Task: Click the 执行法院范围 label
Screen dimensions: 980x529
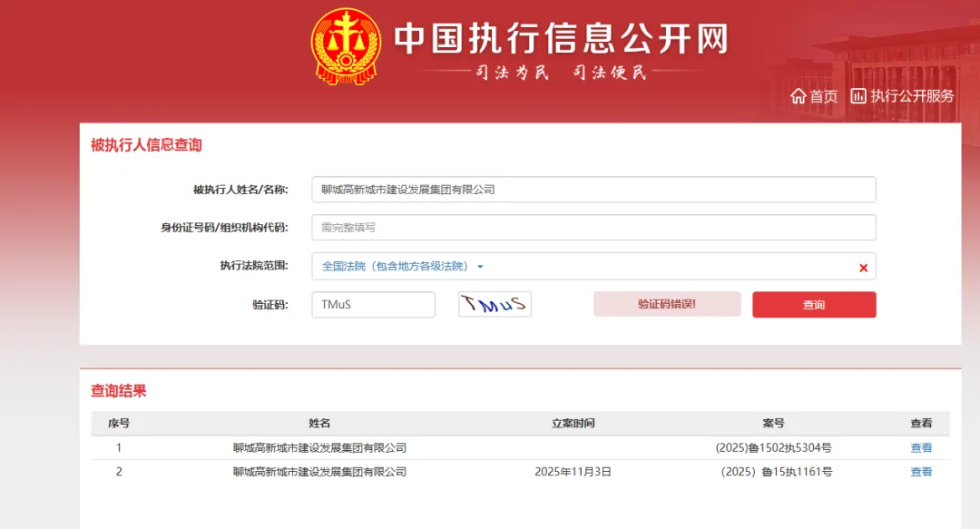Action: coord(254,266)
